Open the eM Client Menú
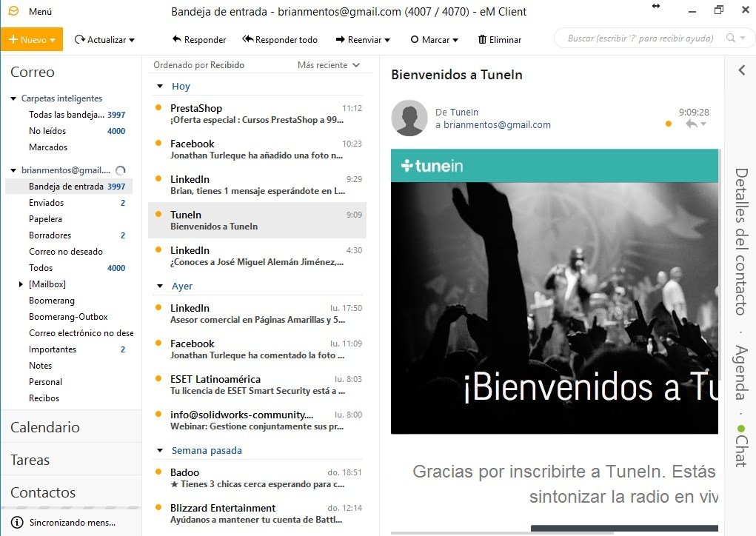This screenshot has width=756, height=536. [x=40, y=12]
